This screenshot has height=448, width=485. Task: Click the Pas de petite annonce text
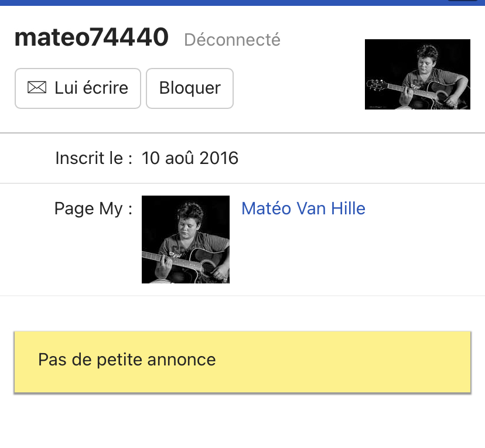tap(127, 360)
